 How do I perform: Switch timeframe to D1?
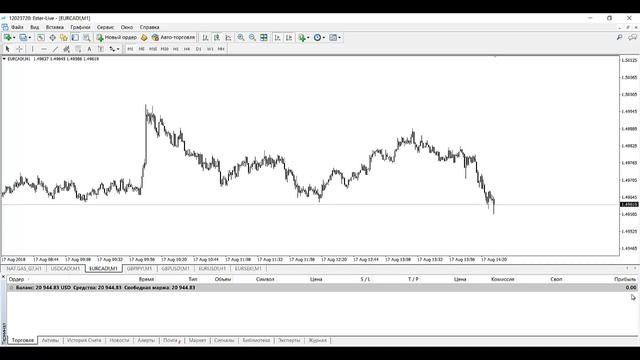pos(198,49)
